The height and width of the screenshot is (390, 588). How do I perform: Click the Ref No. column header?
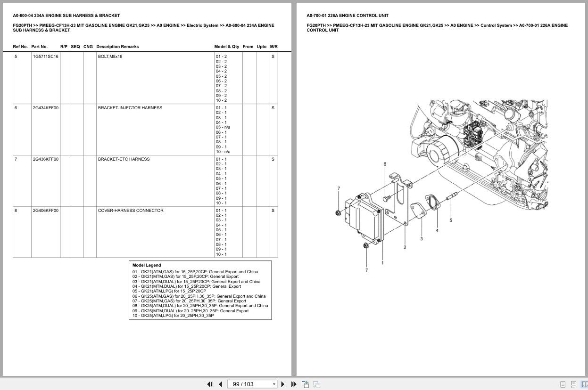click(20, 47)
